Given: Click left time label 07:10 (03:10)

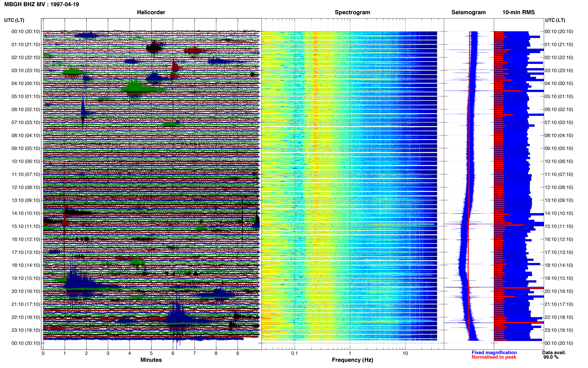Looking at the screenshot, I should click(x=26, y=122).
